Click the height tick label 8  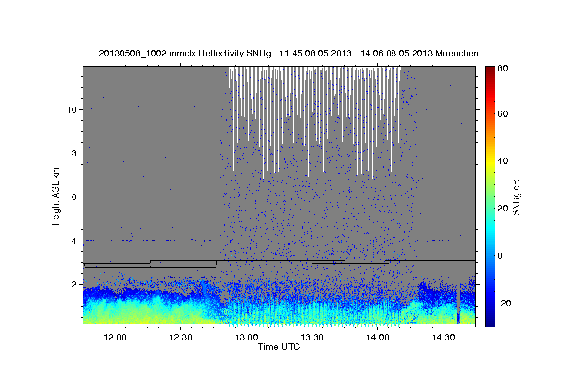tap(74, 153)
